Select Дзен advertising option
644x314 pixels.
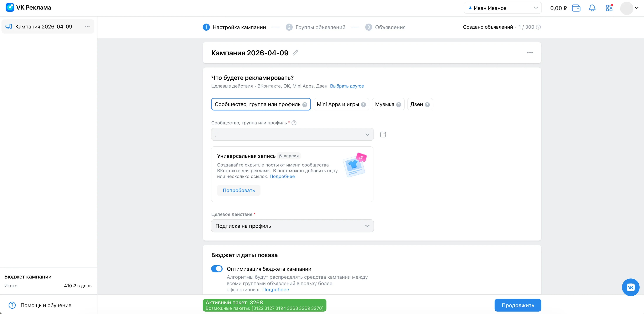pyautogui.click(x=420, y=104)
